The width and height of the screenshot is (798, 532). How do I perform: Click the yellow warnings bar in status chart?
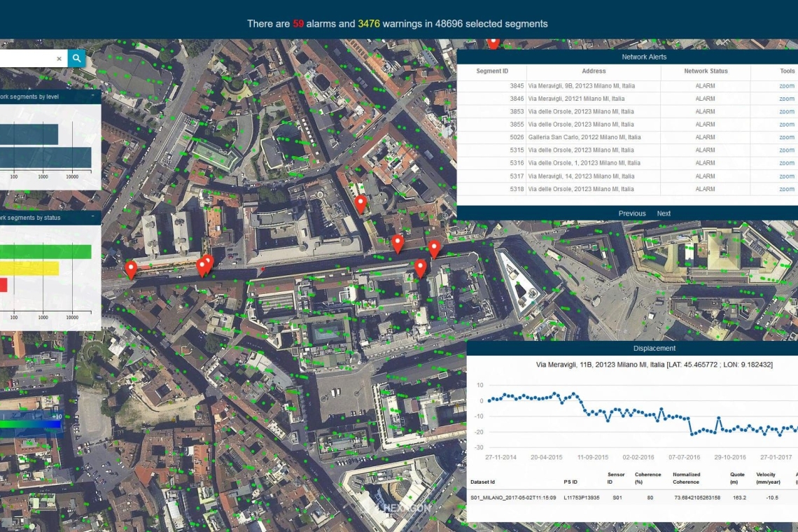[29, 268]
